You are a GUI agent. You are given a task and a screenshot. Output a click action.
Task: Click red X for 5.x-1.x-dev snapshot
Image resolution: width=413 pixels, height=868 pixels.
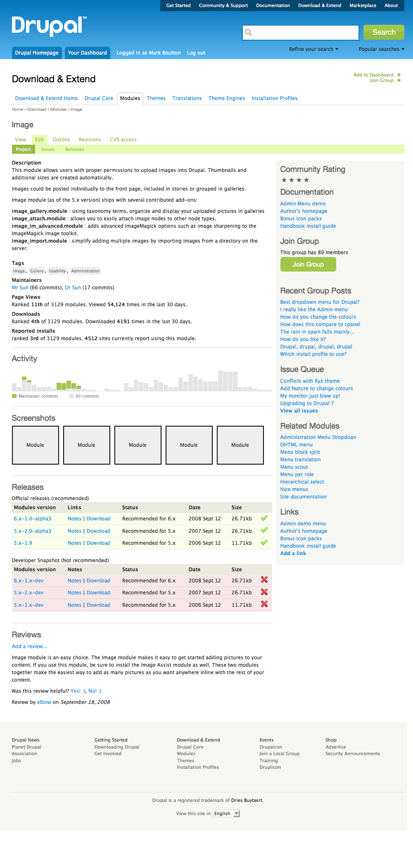pos(264,604)
